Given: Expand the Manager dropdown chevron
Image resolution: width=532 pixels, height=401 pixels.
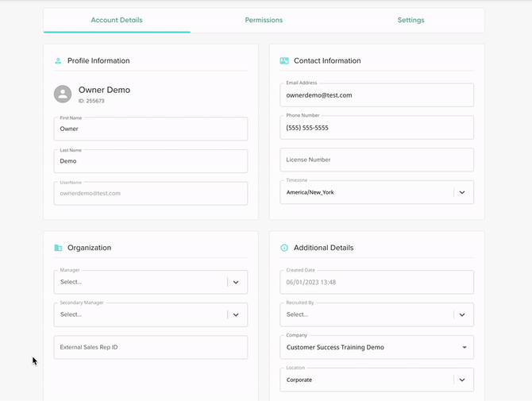Looking at the screenshot, I should [236, 282].
